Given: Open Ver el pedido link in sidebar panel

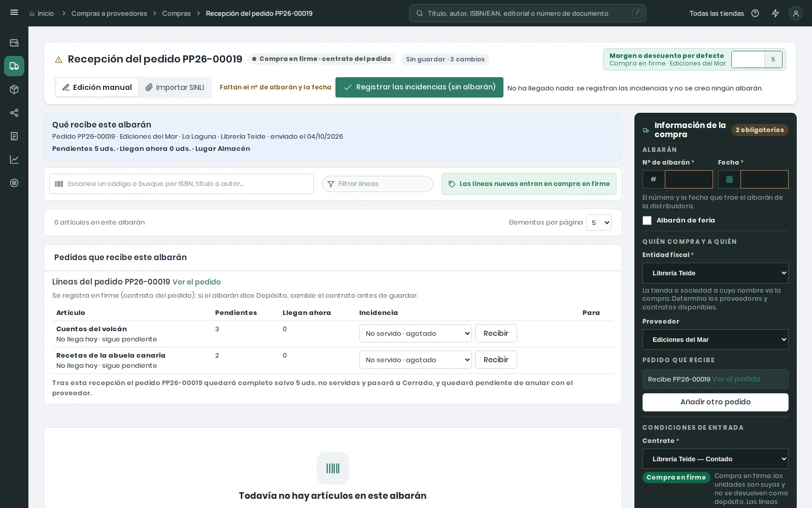Looking at the screenshot, I should click(736, 379).
